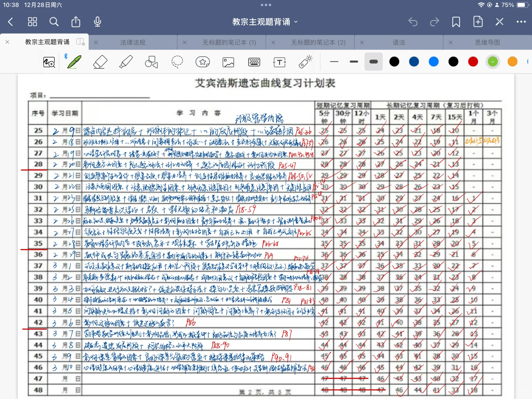
Task: Add a new page
Action: tap(478, 21)
